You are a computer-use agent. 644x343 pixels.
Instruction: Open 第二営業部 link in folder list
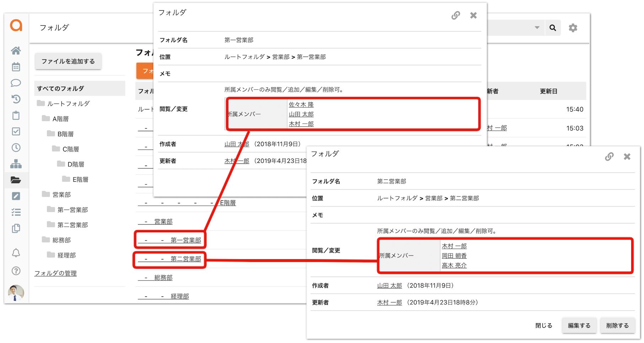pos(186,259)
